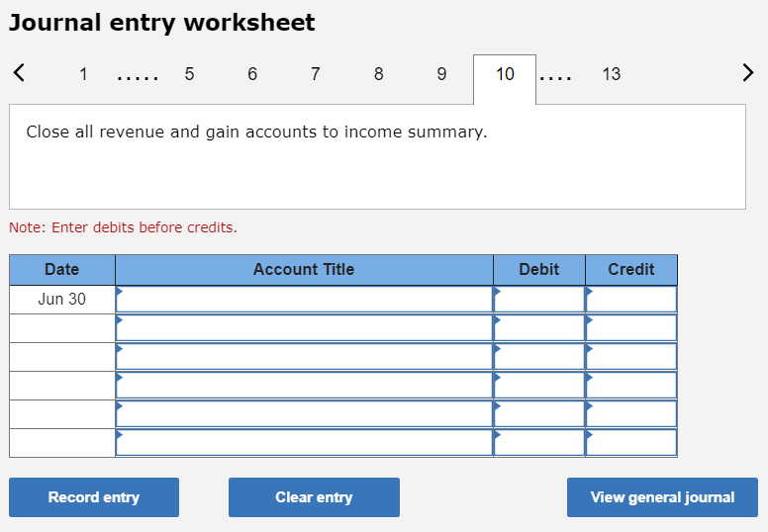Image resolution: width=768 pixels, height=532 pixels.
Task: Open Account Title dropdown in sixth row
Action: (x=304, y=442)
